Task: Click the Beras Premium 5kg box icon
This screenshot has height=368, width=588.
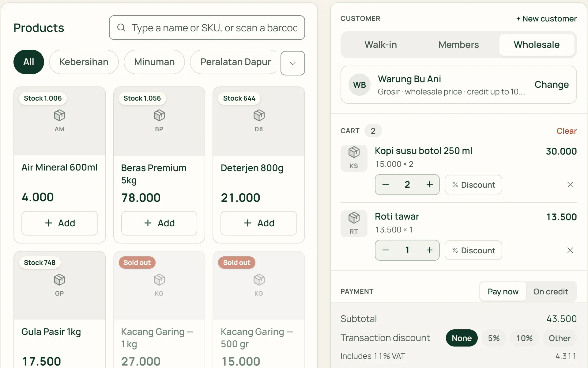Action: point(159,116)
